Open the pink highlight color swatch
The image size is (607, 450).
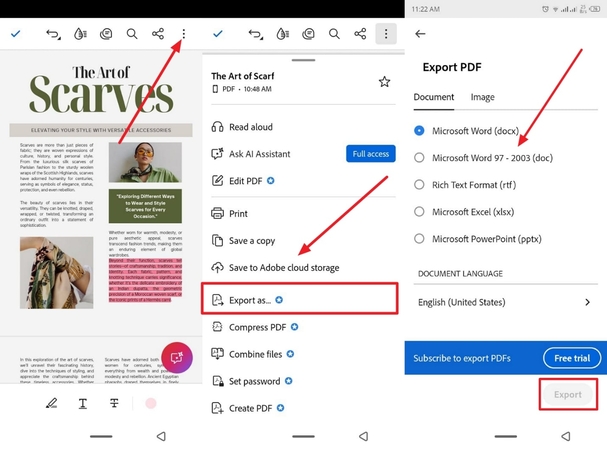tap(151, 404)
